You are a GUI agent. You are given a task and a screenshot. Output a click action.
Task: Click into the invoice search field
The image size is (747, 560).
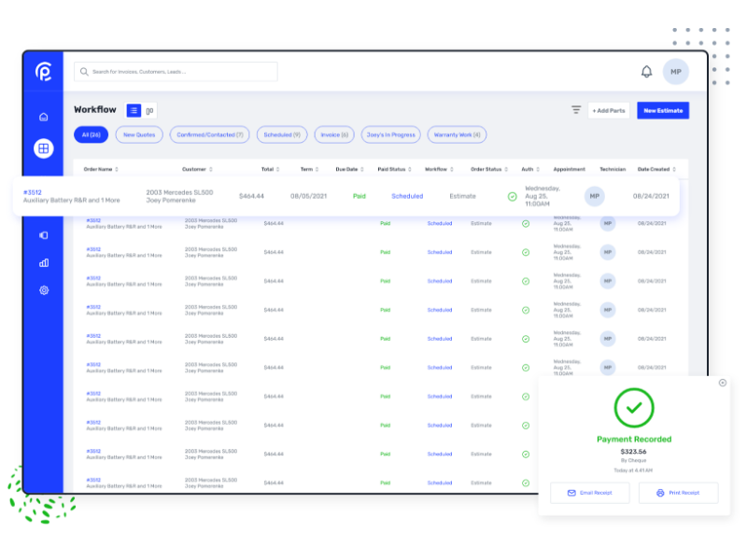(177, 72)
